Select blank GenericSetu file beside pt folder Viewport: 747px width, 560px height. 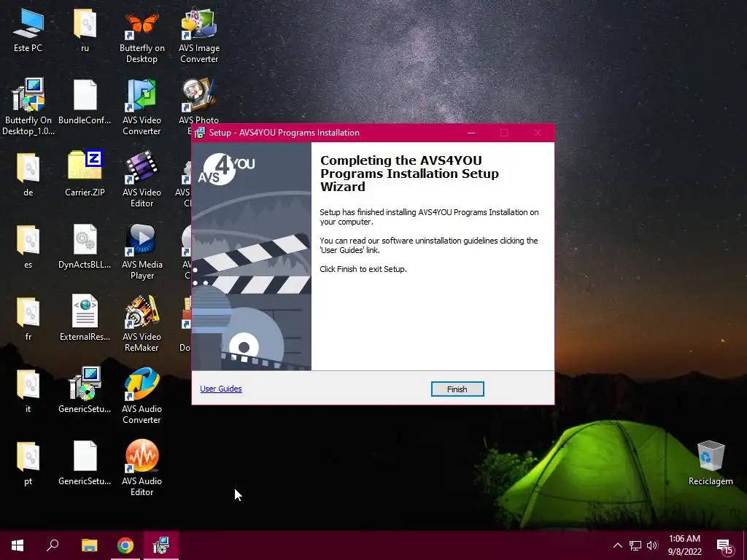(85, 463)
